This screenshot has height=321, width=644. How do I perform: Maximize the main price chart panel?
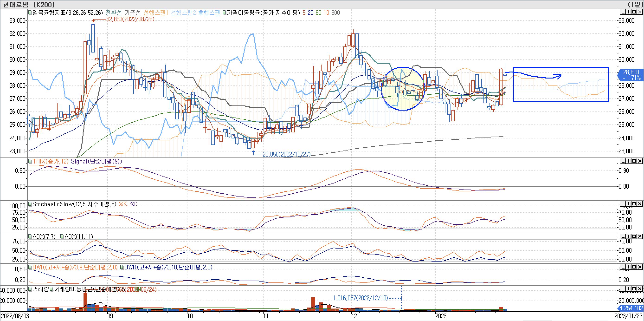pos(634,12)
